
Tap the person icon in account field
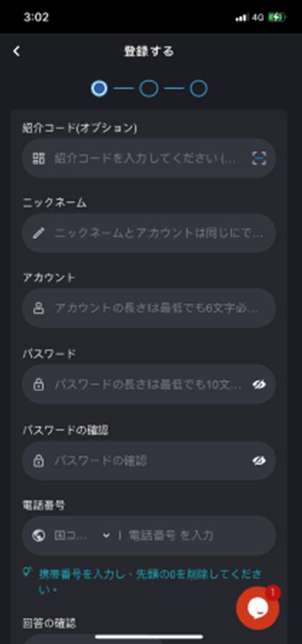[39, 308]
